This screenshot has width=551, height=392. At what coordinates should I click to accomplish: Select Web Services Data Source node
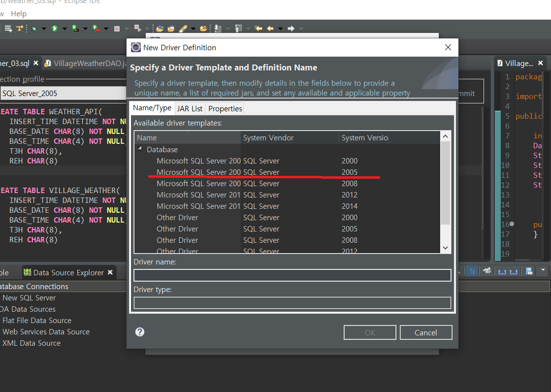(46, 331)
